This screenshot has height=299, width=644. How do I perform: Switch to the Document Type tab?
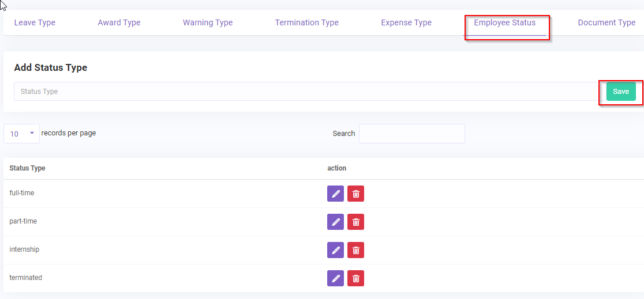(606, 23)
